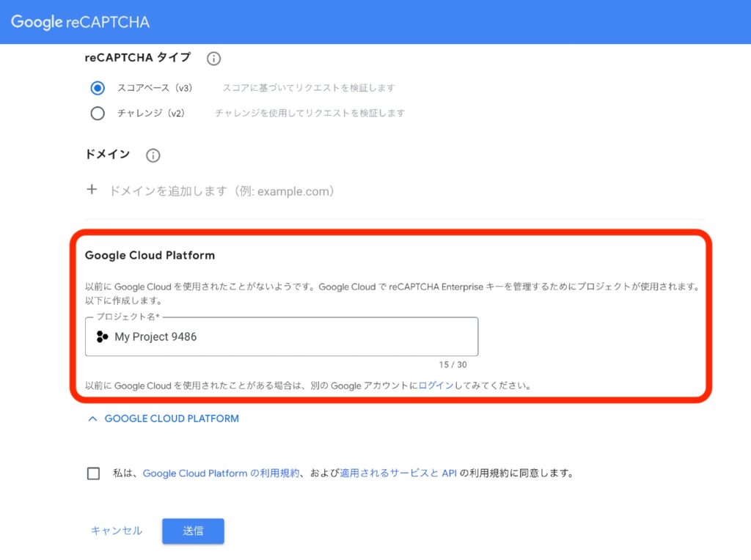Click the ドメイン heading text
The image size is (751, 560).
pyautogui.click(x=107, y=154)
